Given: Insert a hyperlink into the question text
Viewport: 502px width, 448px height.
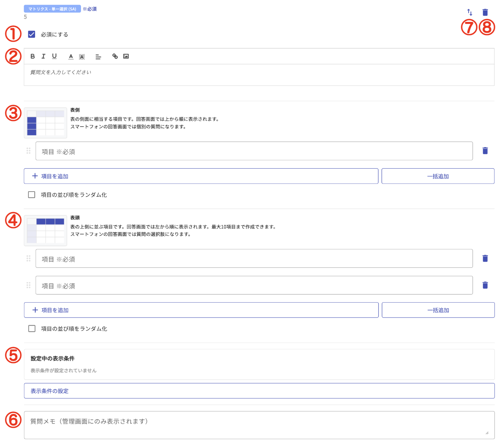Looking at the screenshot, I should point(116,56).
